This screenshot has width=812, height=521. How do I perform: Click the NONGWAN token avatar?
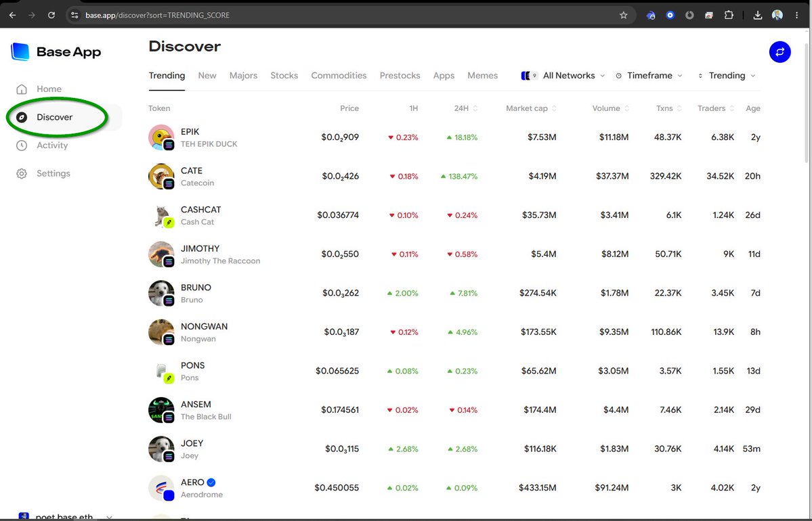pos(161,332)
